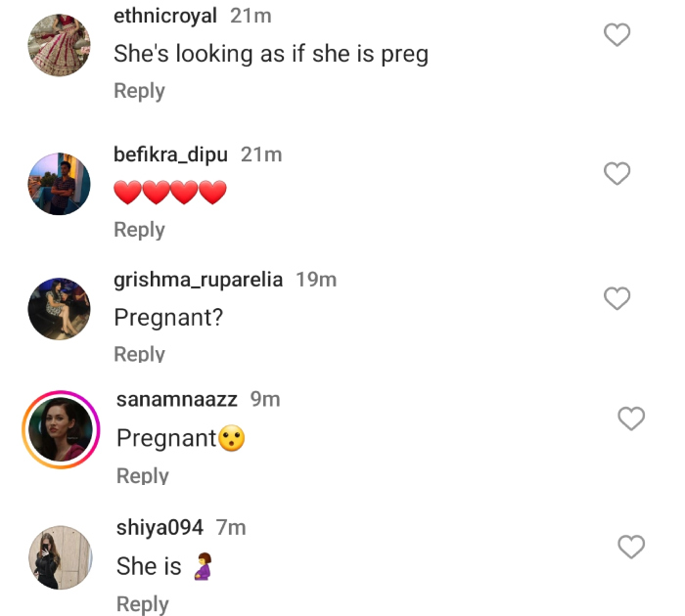Viewport: 685px width, 616px height.
Task: View sanamnaazz's story from avatar ring
Action: [x=62, y=429]
